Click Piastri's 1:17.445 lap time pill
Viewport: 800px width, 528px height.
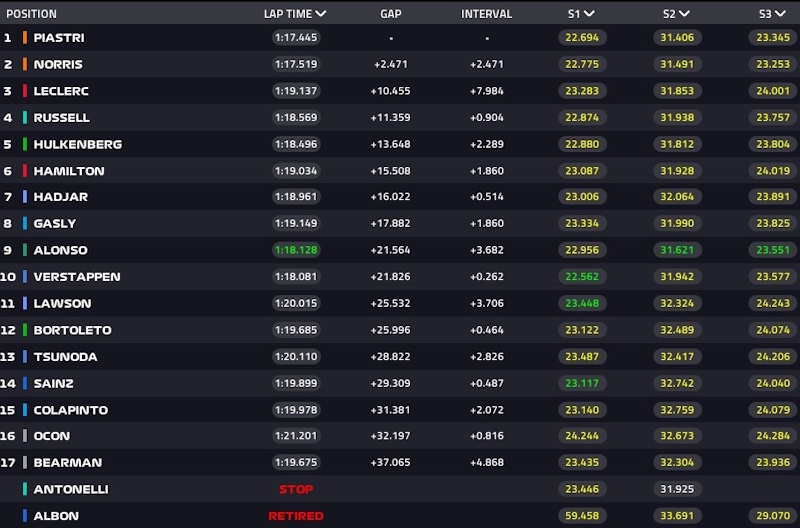298,38
